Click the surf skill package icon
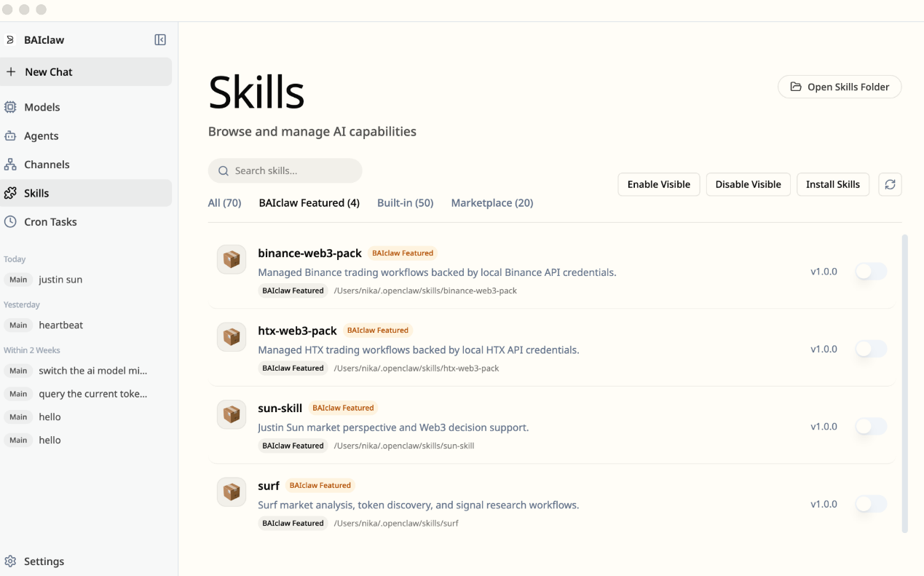This screenshot has height=576, width=924. 232,492
